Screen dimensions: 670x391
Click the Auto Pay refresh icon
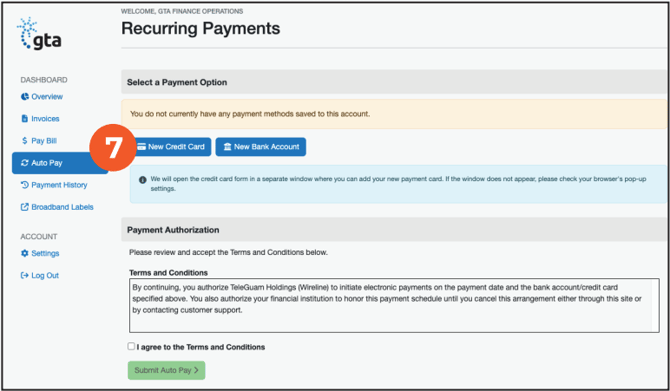25,163
